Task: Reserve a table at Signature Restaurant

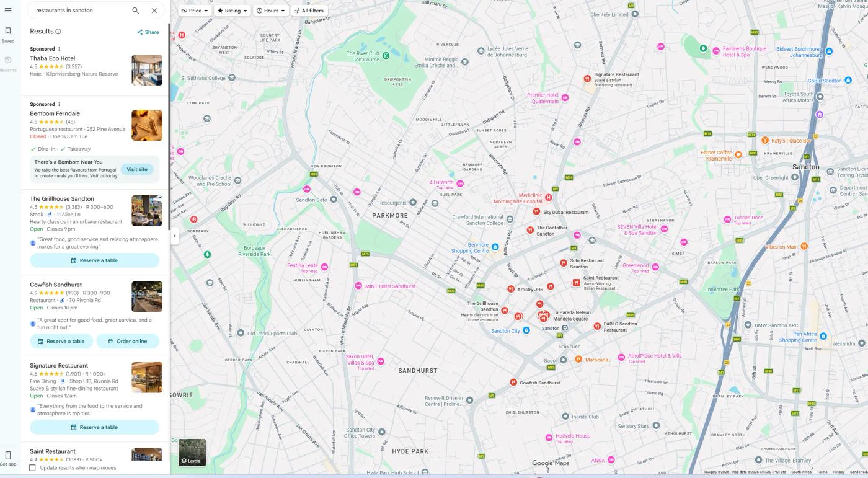Action: click(94, 427)
